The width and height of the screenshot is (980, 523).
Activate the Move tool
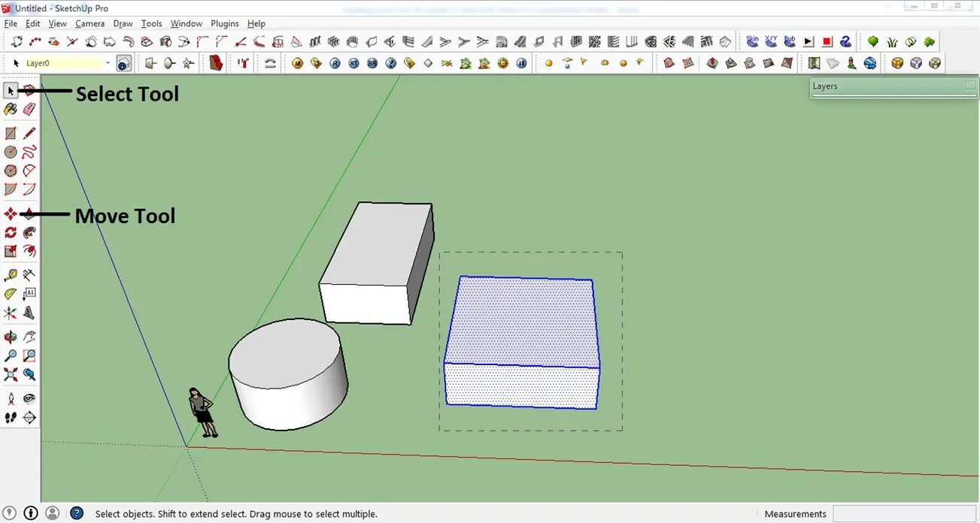click(11, 214)
